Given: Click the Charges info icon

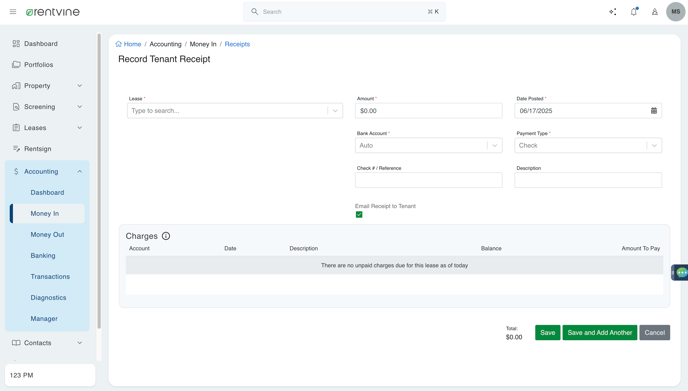Looking at the screenshot, I should coord(166,236).
